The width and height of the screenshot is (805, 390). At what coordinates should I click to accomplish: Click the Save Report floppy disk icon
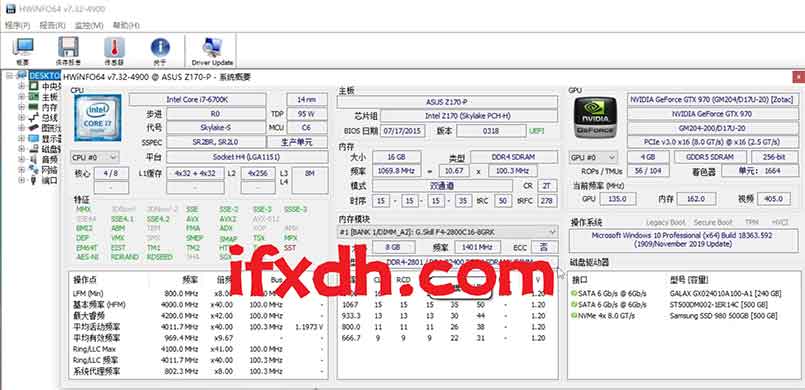[x=68, y=47]
